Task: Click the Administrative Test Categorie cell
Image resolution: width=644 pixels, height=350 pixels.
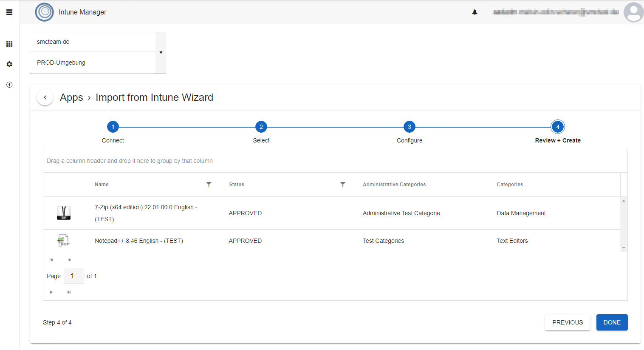Action: 401,213
